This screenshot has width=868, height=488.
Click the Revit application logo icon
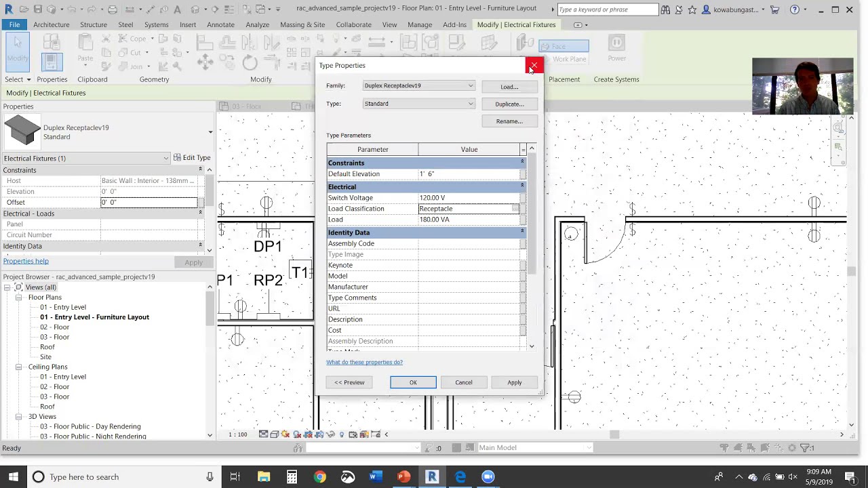pos(8,9)
